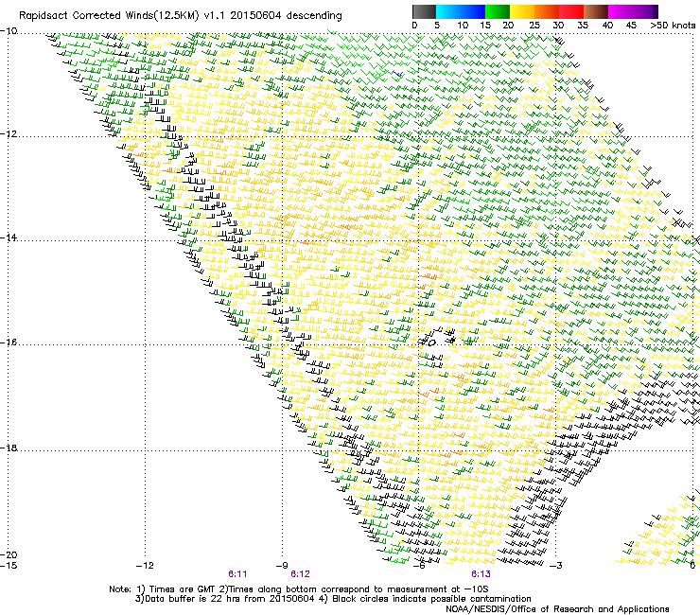
Task: Click the '-14' latitude axis label
Action: click(9, 237)
